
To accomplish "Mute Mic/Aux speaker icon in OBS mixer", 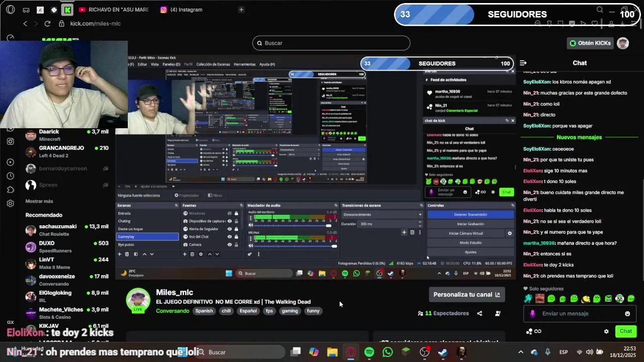I will tap(251, 246).
